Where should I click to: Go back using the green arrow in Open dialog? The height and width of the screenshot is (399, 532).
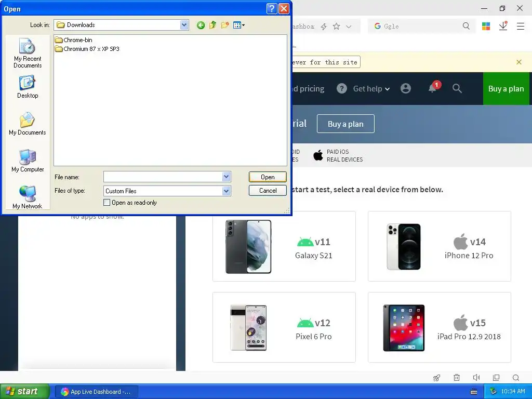pos(201,25)
